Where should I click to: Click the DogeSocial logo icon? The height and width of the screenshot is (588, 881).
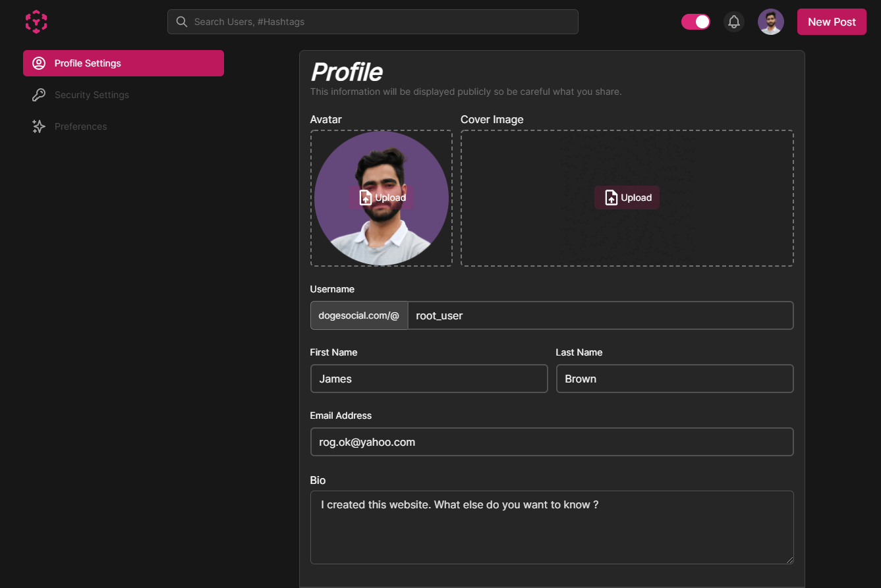(x=36, y=21)
